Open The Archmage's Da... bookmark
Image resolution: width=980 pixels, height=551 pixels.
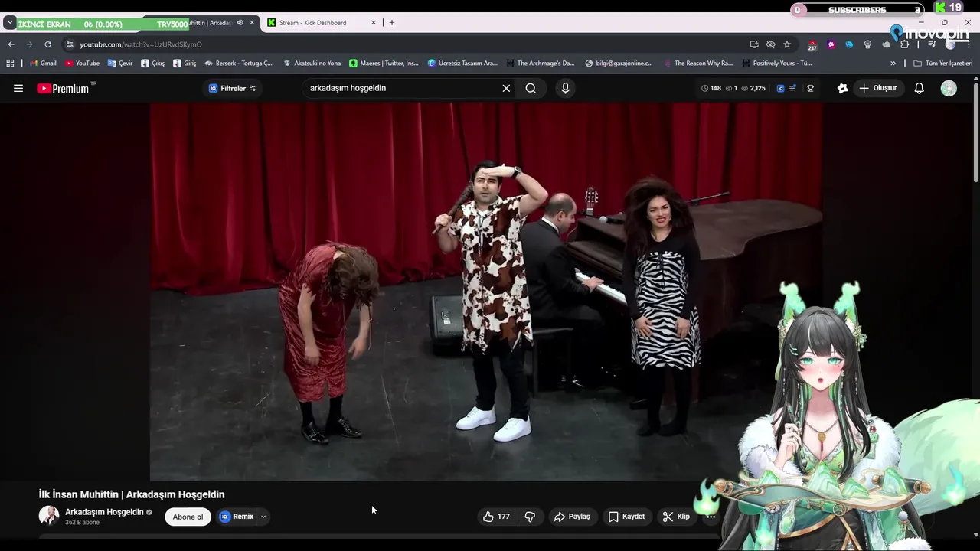pos(540,64)
